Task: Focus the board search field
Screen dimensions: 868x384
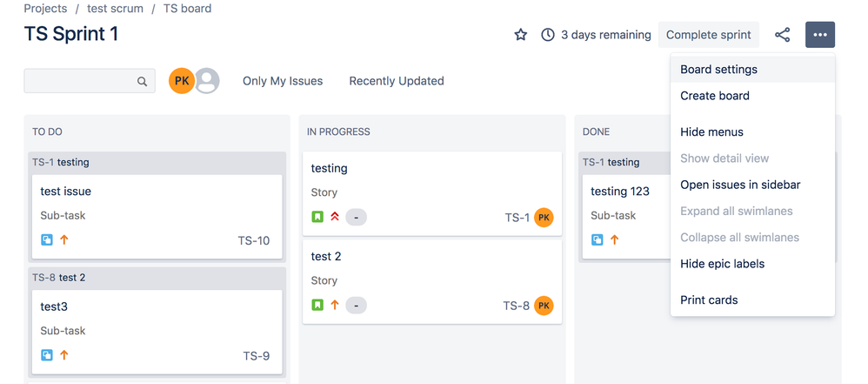Action: coord(89,82)
